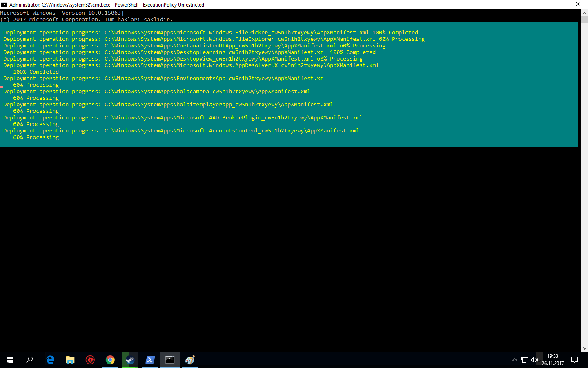The height and width of the screenshot is (368, 588).
Task: Open cmd window system menu icon
Action: click(4, 4)
